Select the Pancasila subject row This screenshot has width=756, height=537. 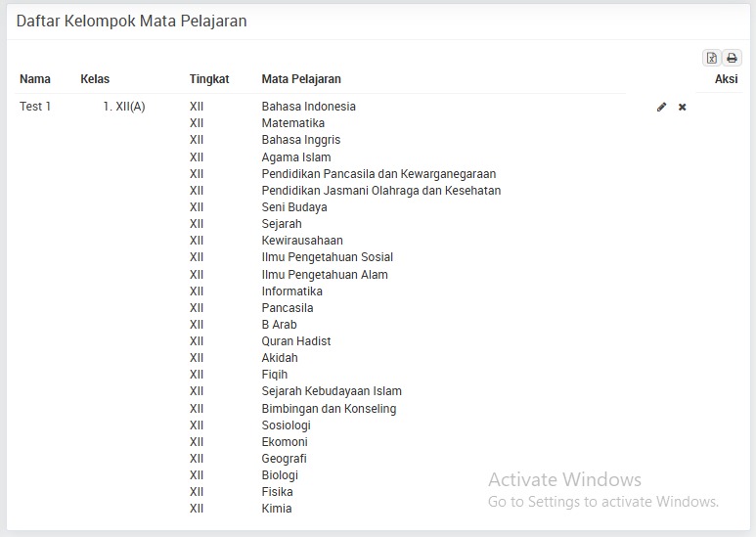pos(288,307)
